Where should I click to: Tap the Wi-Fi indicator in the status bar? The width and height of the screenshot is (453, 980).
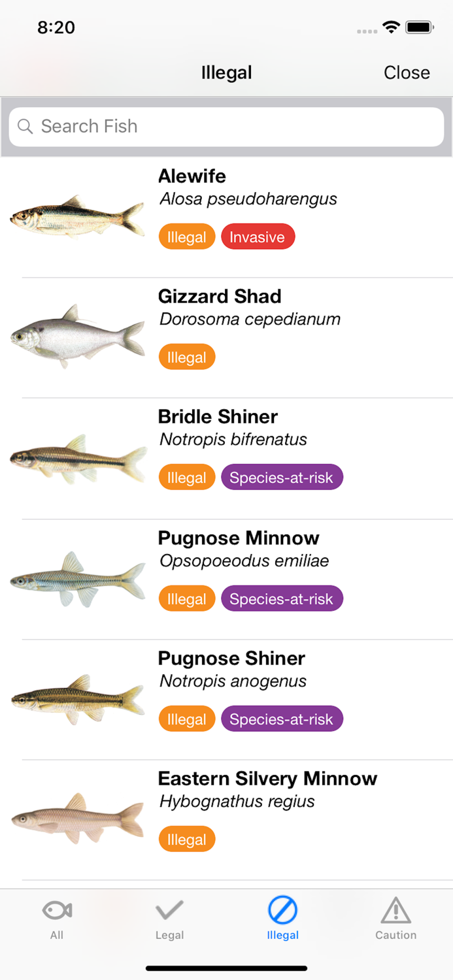(391, 27)
